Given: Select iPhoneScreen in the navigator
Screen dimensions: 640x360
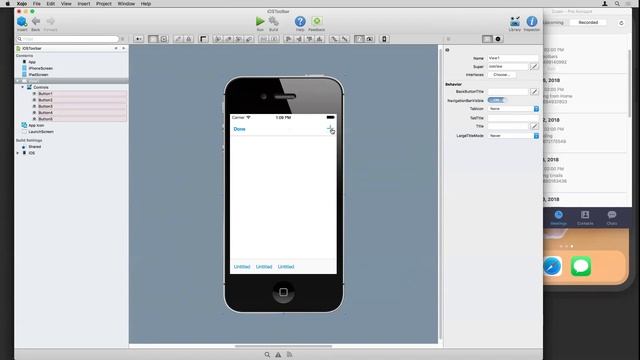Looking at the screenshot, I should point(40,68).
